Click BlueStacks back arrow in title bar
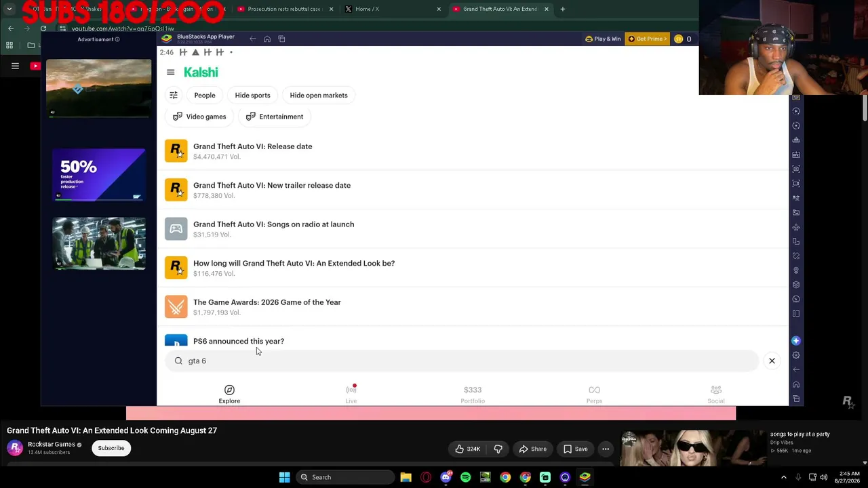This screenshot has width=868, height=488. pyautogui.click(x=253, y=39)
